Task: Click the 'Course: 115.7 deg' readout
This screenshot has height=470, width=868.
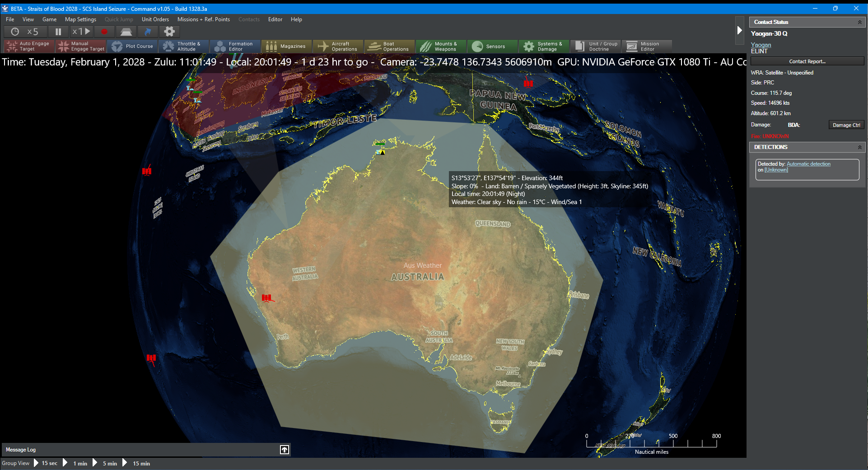Action: tap(771, 93)
